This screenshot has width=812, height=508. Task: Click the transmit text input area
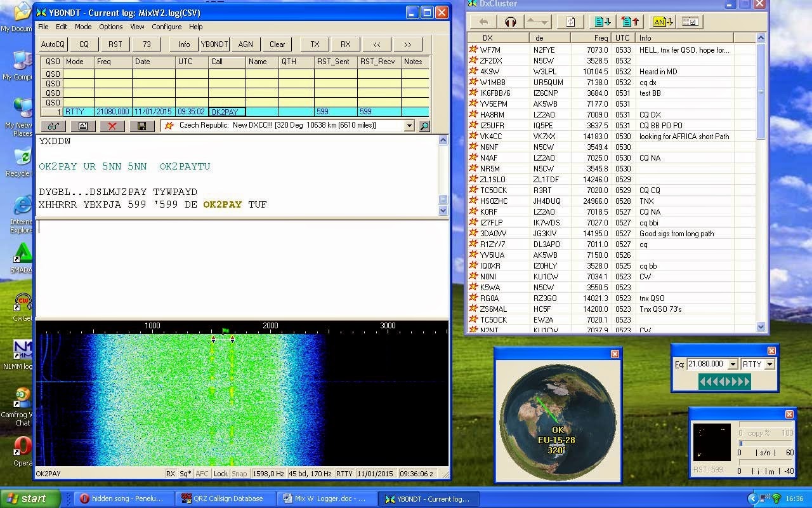(x=242, y=269)
